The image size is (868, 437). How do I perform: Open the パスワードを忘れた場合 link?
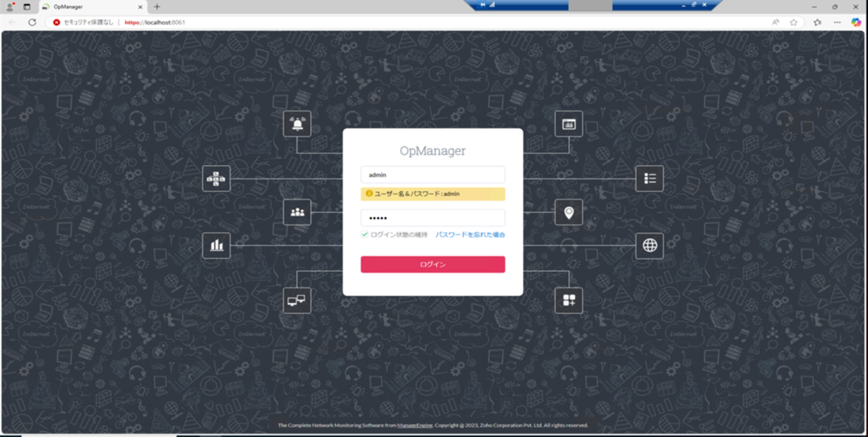pyautogui.click(x=470, y=234)
